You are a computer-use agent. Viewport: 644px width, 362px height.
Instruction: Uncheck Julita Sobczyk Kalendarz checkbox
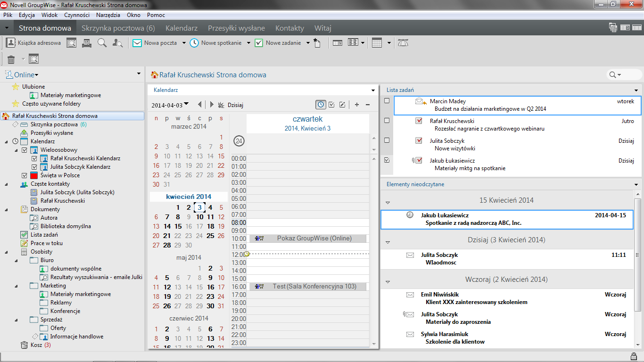pos(34,167)
